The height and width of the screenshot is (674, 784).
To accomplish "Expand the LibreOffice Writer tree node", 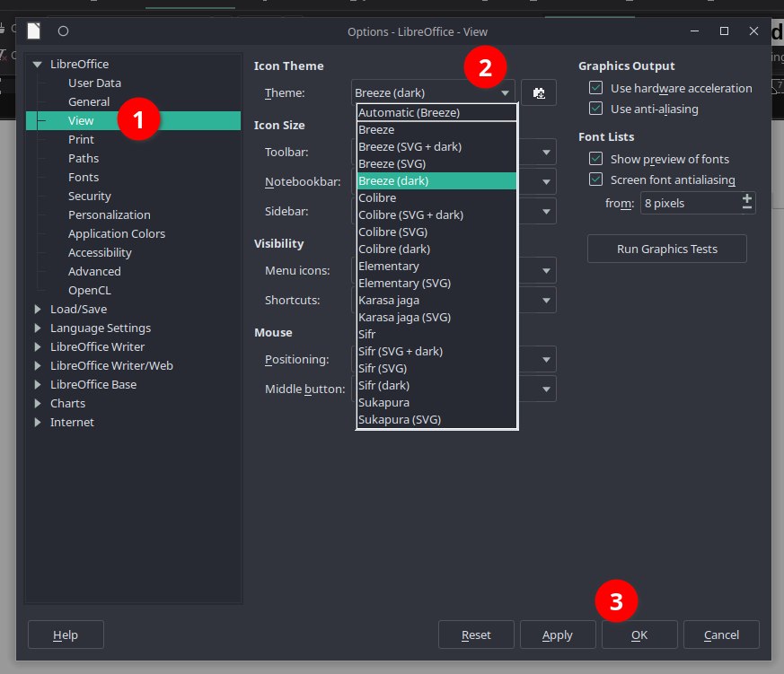I will 38,346.
